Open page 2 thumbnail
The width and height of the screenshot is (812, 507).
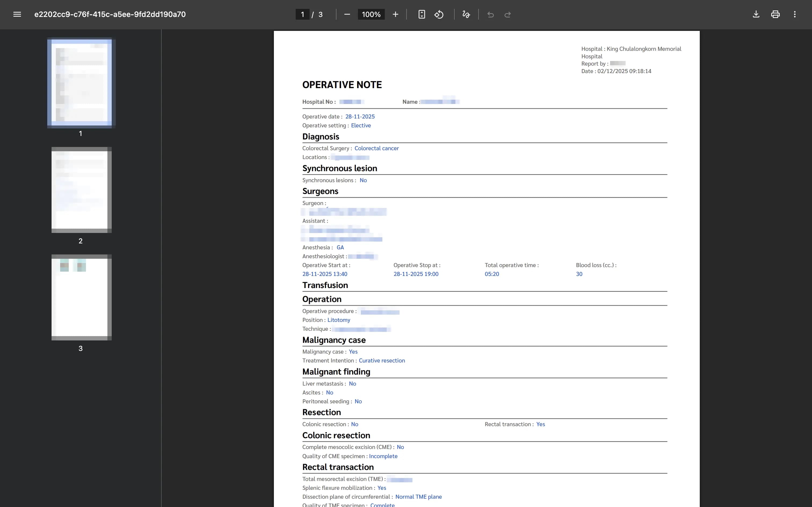point(81,190)
